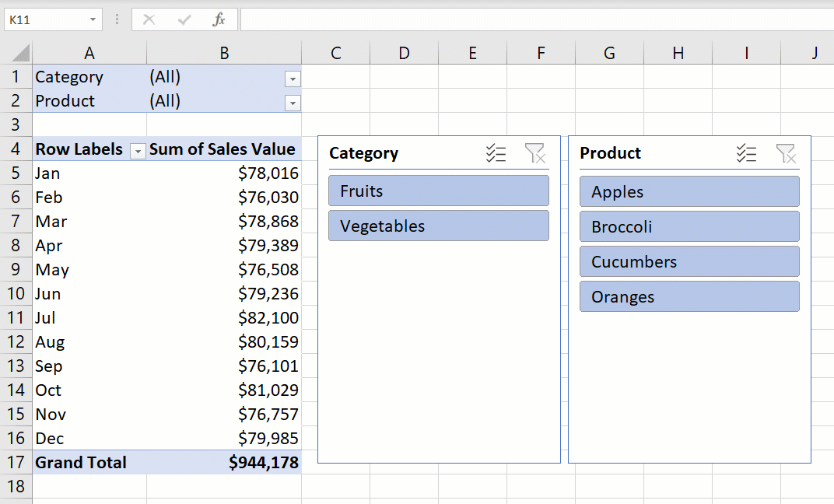The width and height of the screenshot is (834, 504).
Task: Enable multi-select on the Category slicer
Action: [496, 153]
